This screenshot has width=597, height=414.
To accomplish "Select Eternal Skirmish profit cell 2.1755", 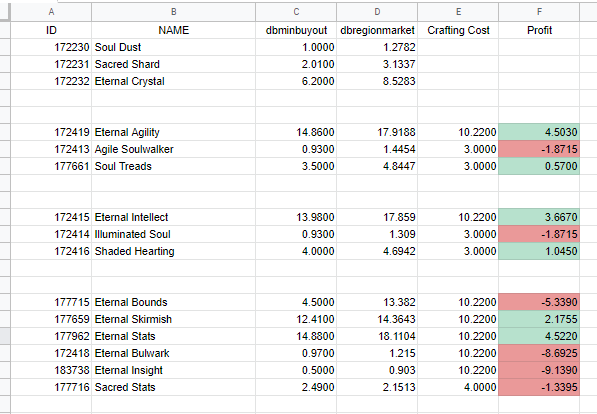I will coord(539,319).
